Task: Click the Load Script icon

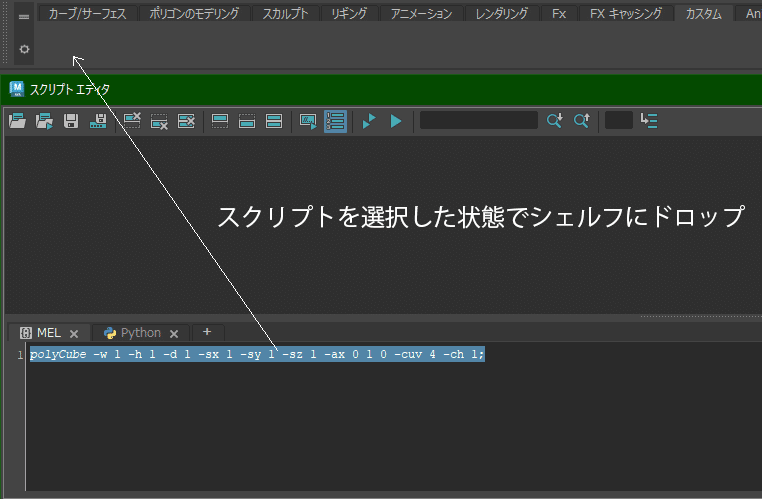Action: tap(17, 121)
